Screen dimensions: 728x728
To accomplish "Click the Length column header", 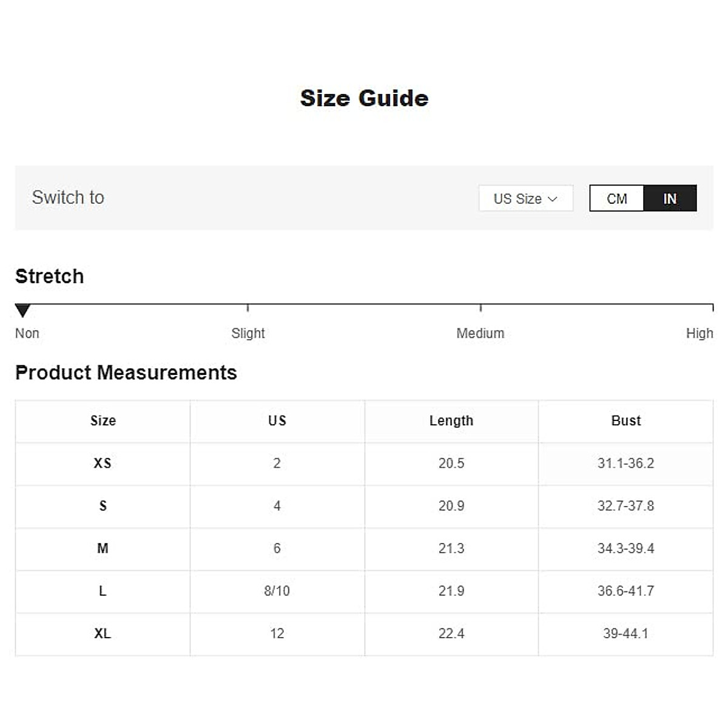I will (451, 421).
